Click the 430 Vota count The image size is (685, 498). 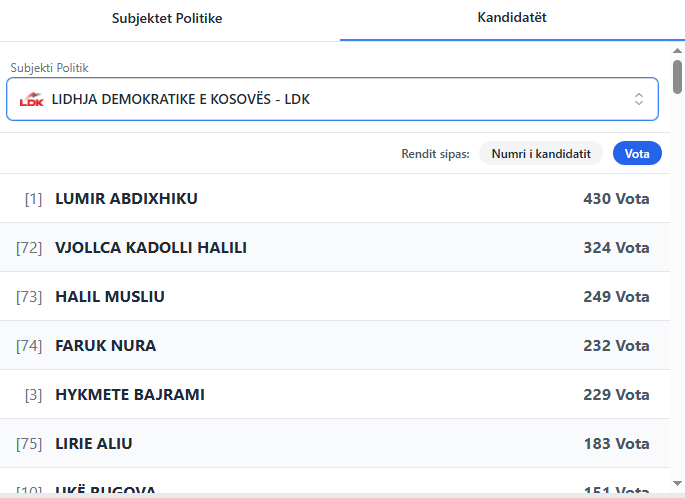click(x=616, y=199)
